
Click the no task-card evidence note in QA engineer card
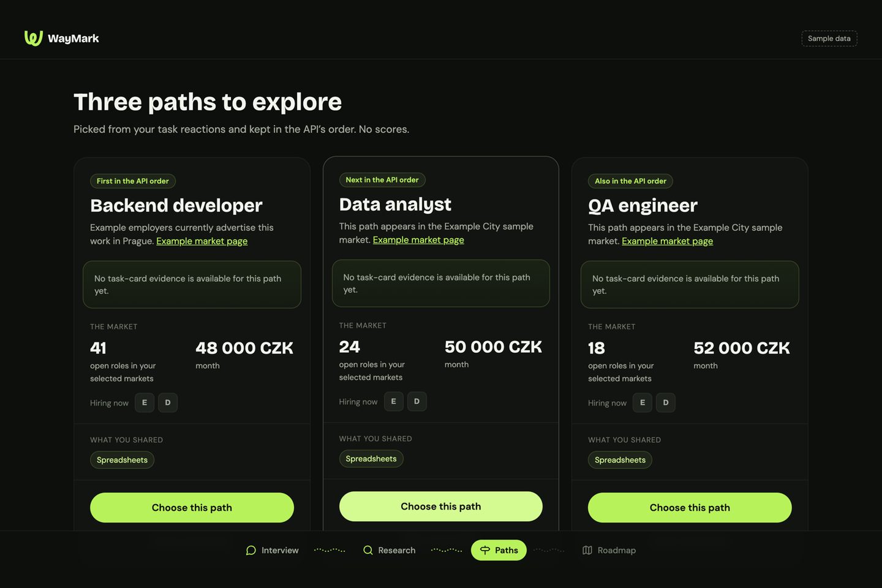pos(690,284)
